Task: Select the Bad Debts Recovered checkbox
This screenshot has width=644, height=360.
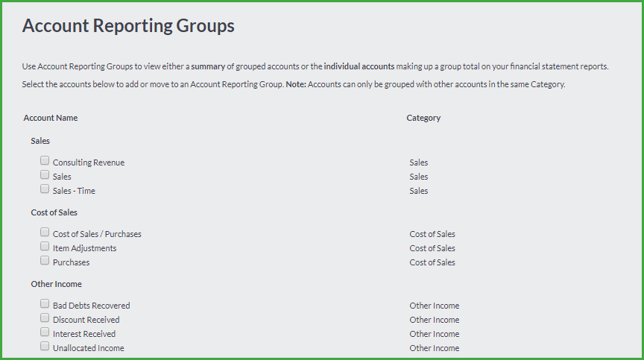Action: coord(45,303)
